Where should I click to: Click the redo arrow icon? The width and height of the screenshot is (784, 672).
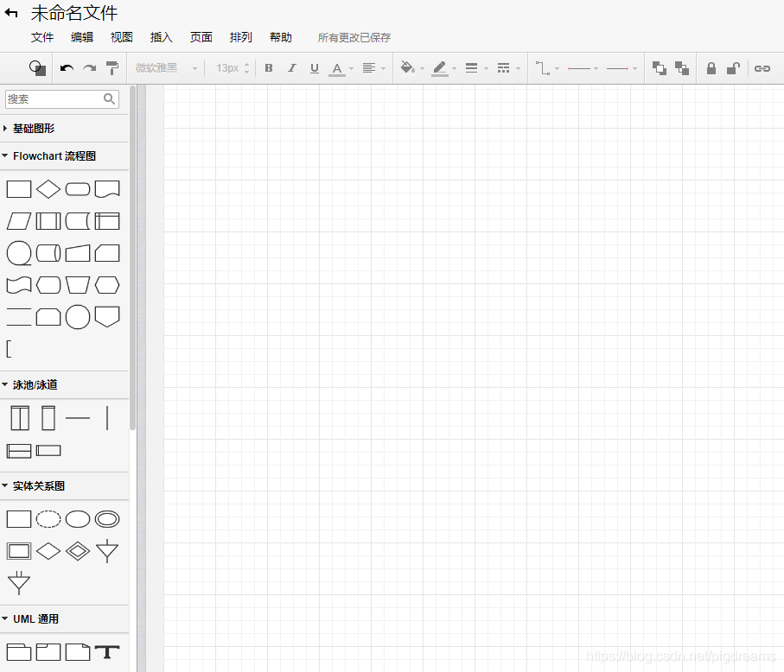click(89, 68)
